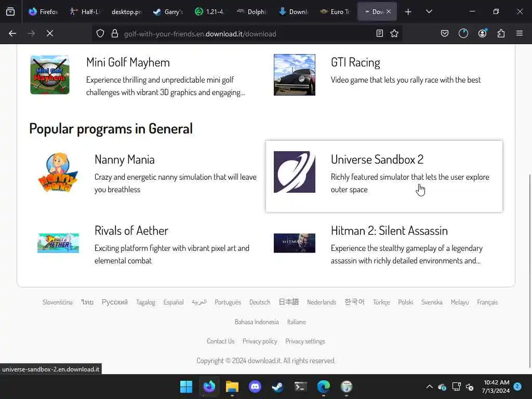Screen dimensions: 532x399
Task: Switch to Garry's tab
Action: click(x=168, y=11)
